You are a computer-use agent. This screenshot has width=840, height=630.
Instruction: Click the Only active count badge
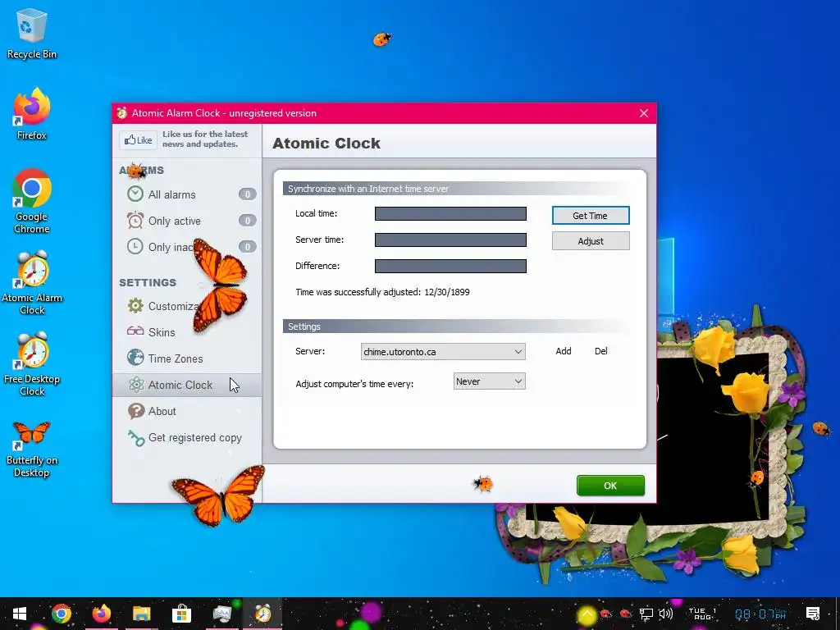pyautogui.click(x=247, y=220)
